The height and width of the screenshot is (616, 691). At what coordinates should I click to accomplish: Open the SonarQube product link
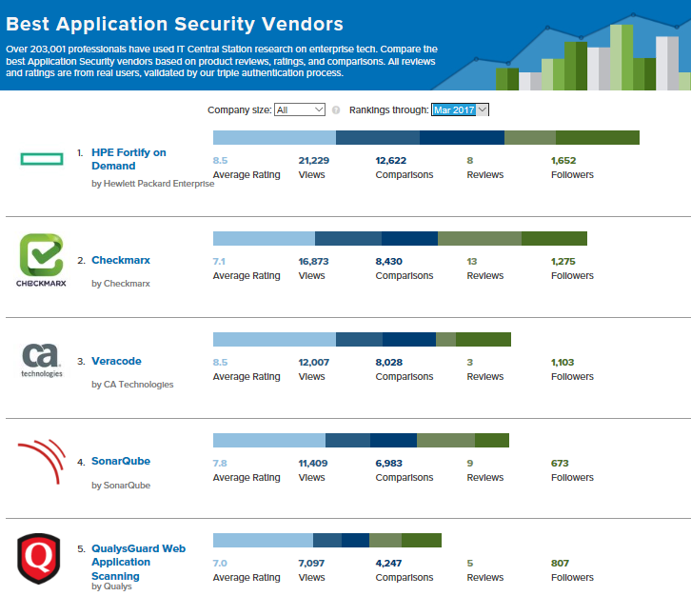[x=121, y=461]
